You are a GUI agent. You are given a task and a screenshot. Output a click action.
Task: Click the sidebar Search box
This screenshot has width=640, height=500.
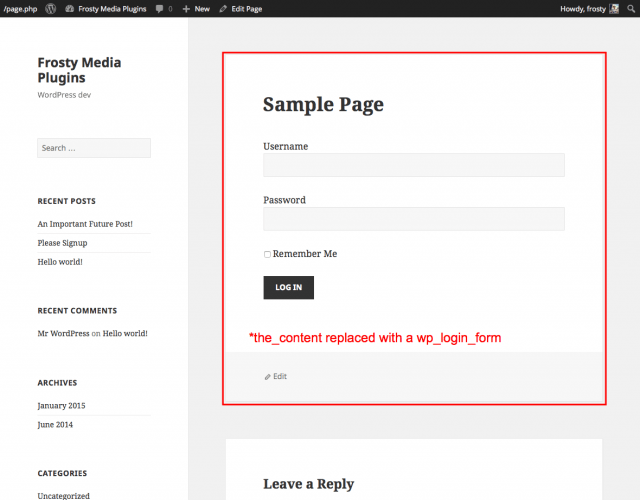(94, 148)
